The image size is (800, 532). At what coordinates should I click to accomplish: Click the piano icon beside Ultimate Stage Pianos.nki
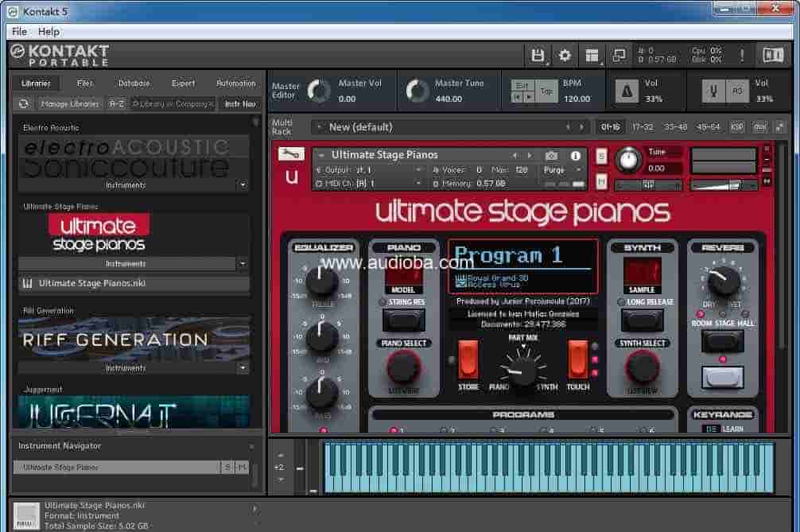(x=28, y=283)
